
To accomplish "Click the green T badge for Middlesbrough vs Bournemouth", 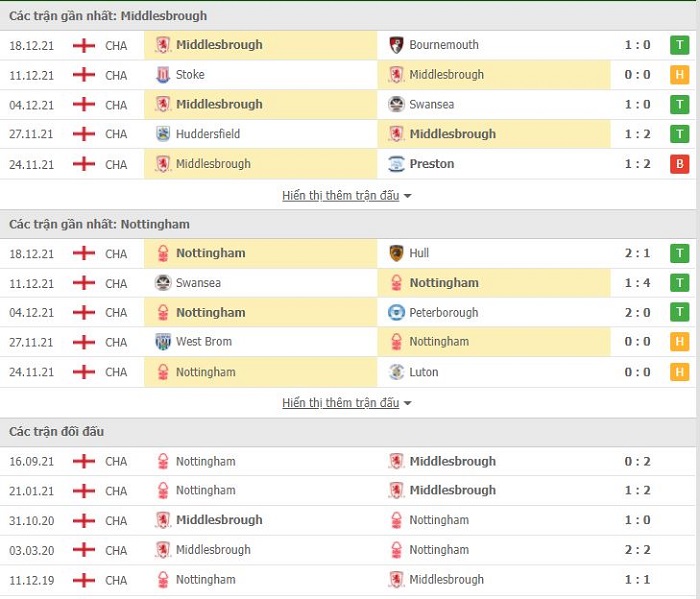I will click(x=679, y=45).
